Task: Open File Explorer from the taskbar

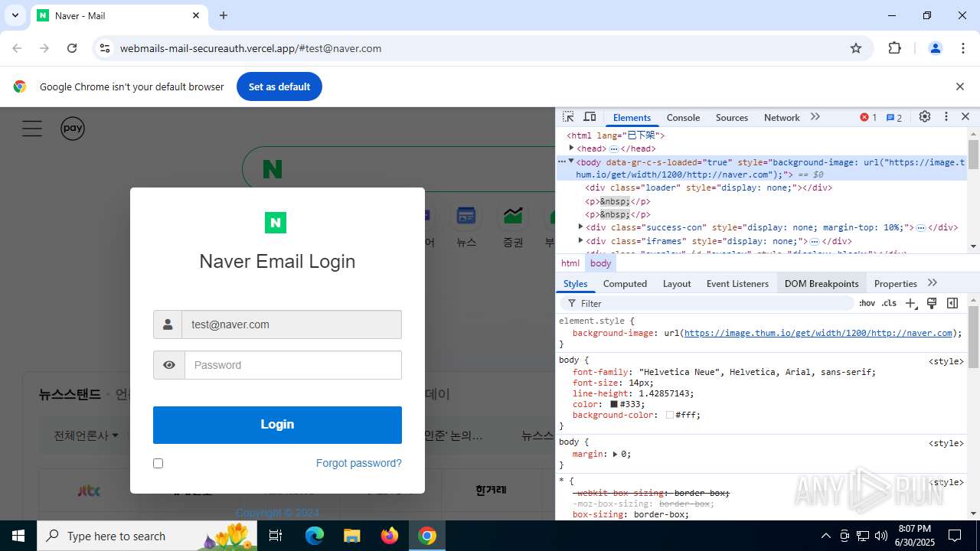Action: (352, 536)
